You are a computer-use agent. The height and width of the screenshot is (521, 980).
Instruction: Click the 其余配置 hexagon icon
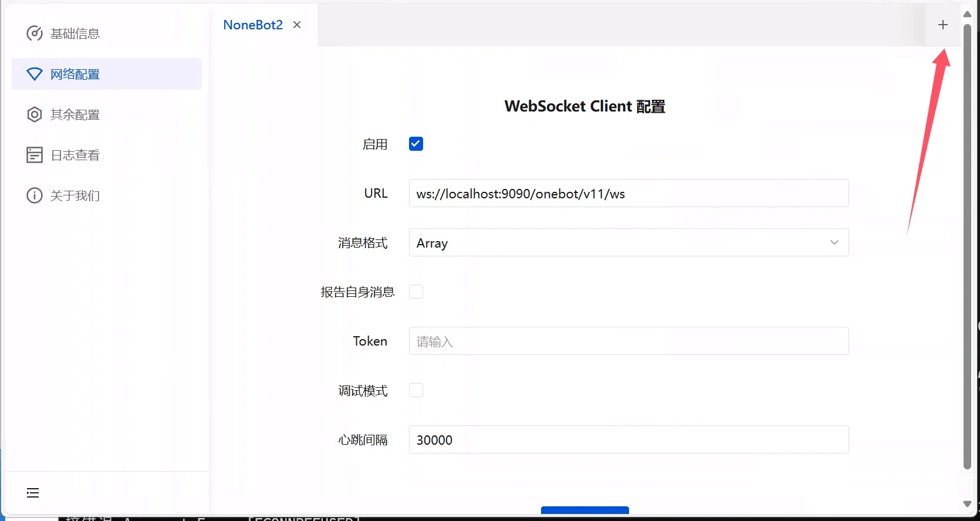pos(35,114)
